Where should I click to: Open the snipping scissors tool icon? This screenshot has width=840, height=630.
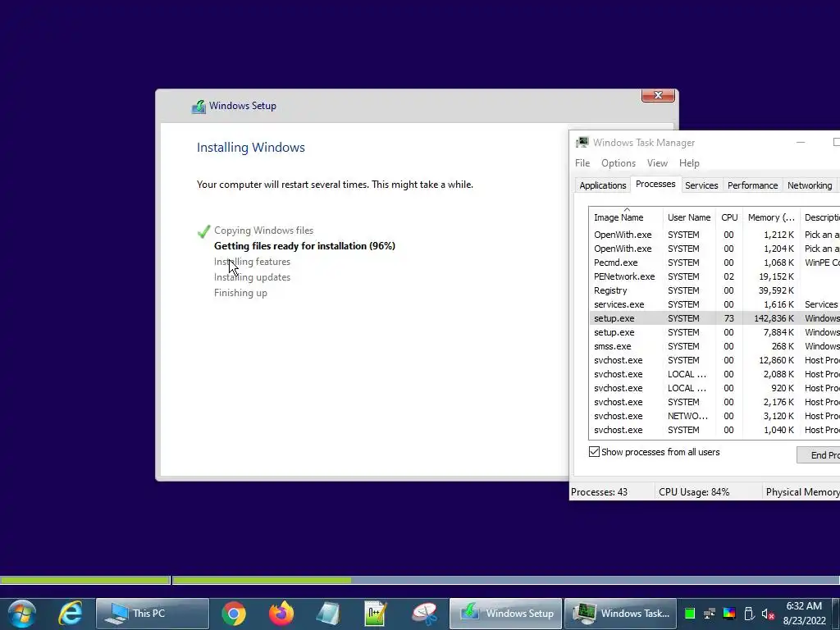[x=424, y=614]
